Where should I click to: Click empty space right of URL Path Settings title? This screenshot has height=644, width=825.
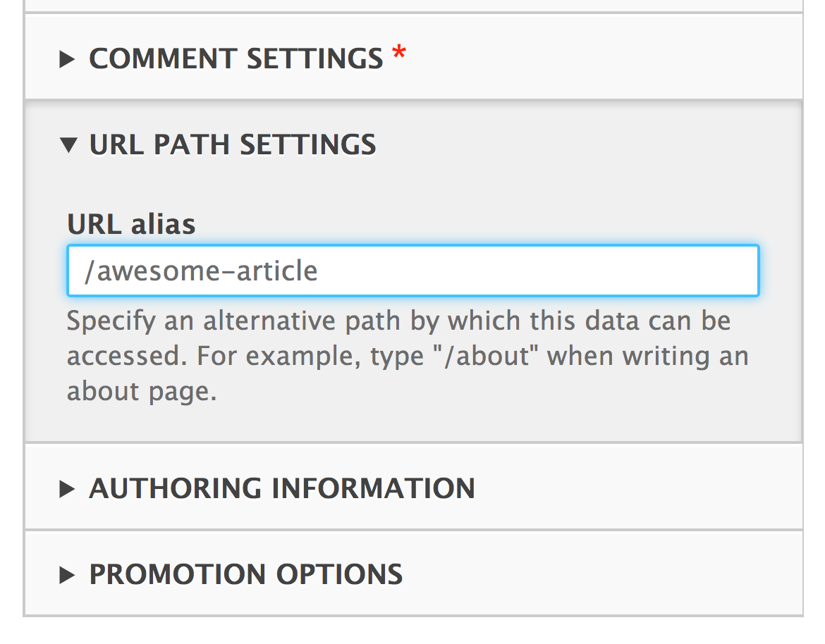pyautogui.click(x=585, y=145)
